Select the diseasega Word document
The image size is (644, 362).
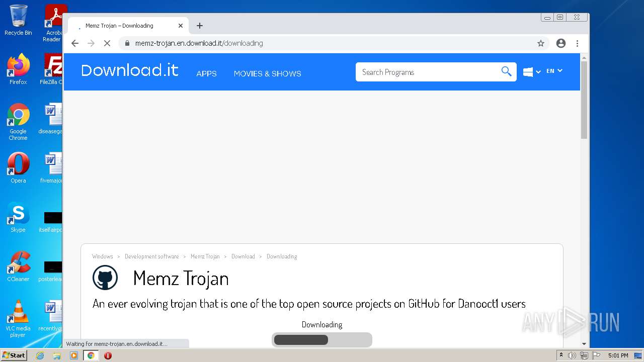coord(51,119)
